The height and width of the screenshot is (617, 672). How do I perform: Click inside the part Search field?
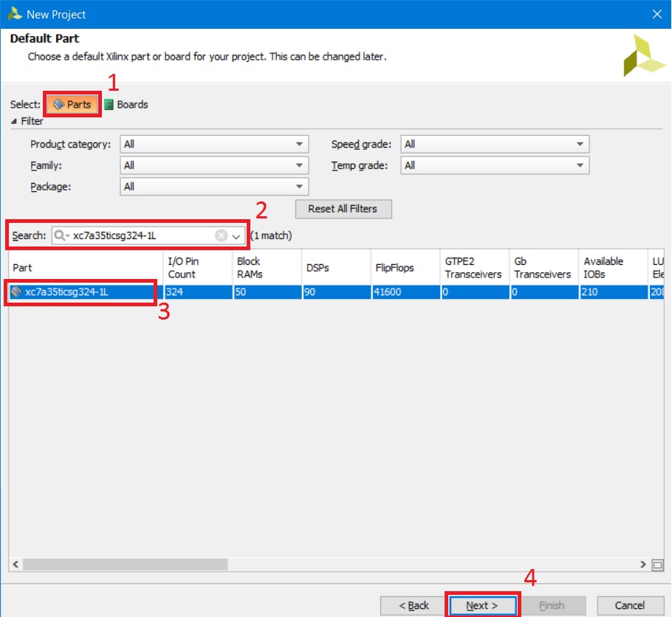pyautogui.click(x=140, y=236)
